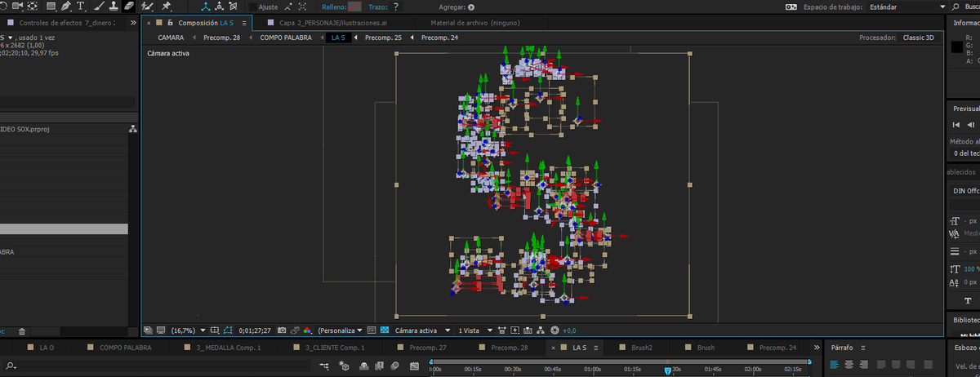Image resolution: width=980 pixels, height=377 pixels.
Task: Select the Camera tool in the toolbar
Action: click(x=17, y=6)
